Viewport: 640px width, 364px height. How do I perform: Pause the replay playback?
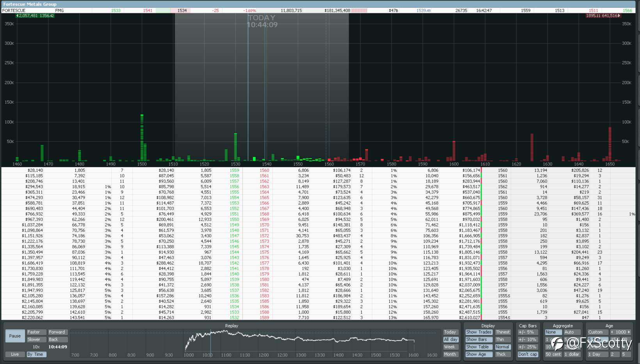point(15,336)
